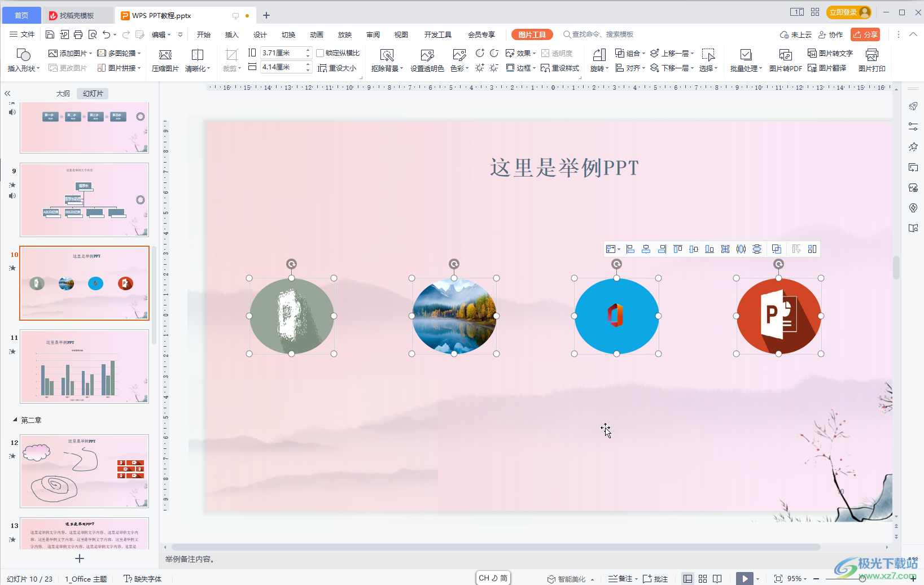Image resolution: width=924 pixels, height=585 pixels.
Task: Toggle the Outline (大纲) pane view
Action: 63,94
